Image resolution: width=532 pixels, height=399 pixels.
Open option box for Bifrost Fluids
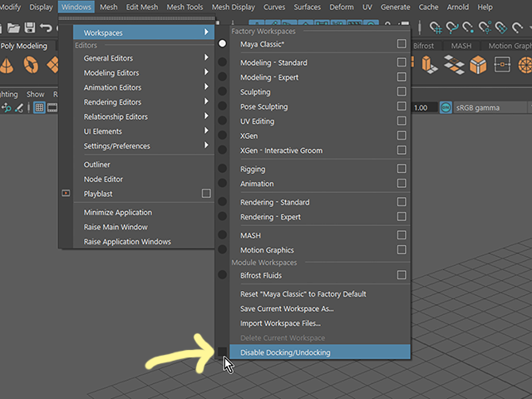[x=401, y=275]
